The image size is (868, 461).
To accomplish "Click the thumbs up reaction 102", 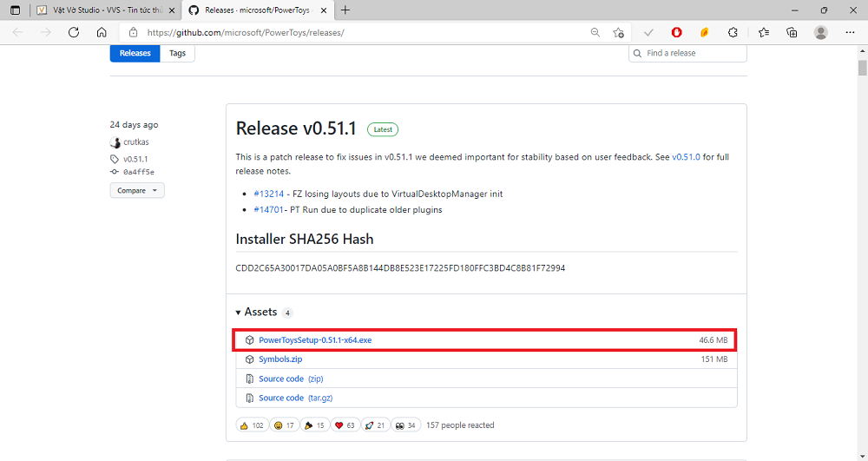I will 252,425.
